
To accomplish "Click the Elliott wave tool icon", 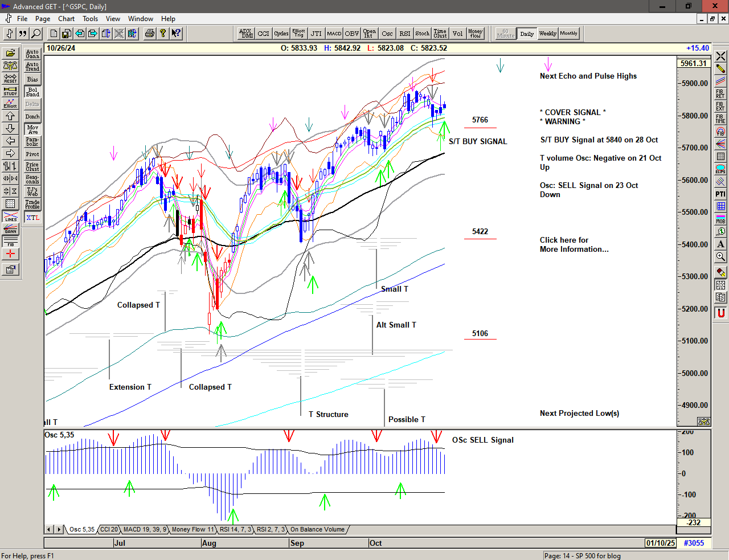I will tap(10, 103).
